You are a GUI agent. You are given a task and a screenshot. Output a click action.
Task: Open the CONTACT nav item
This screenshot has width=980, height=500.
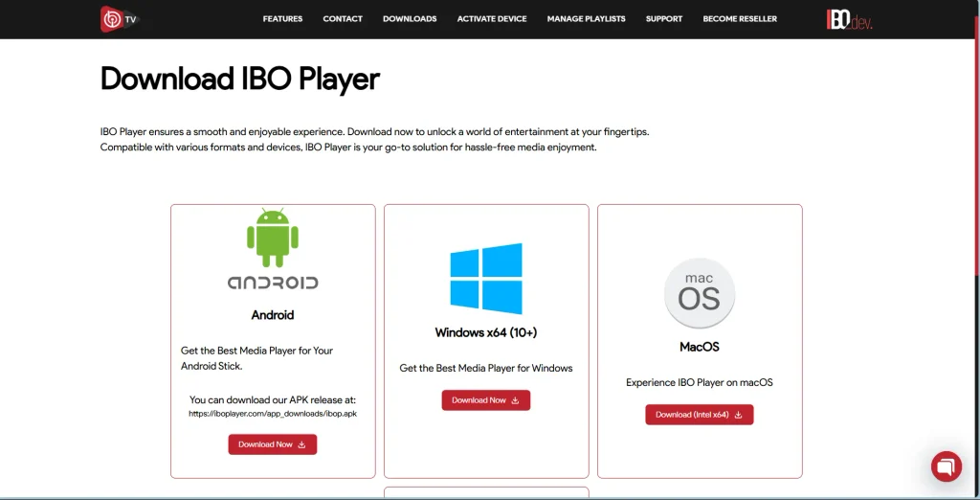343,19
